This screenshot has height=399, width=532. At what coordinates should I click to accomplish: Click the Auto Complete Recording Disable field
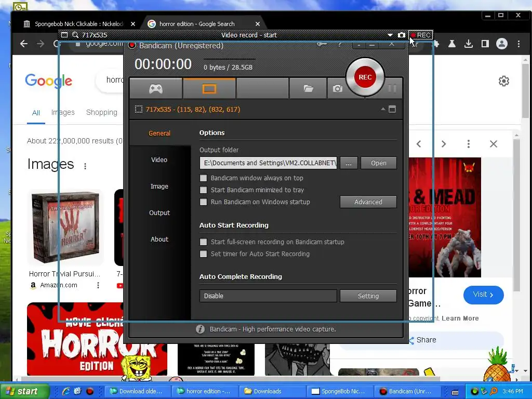click(x=268, y=296)
